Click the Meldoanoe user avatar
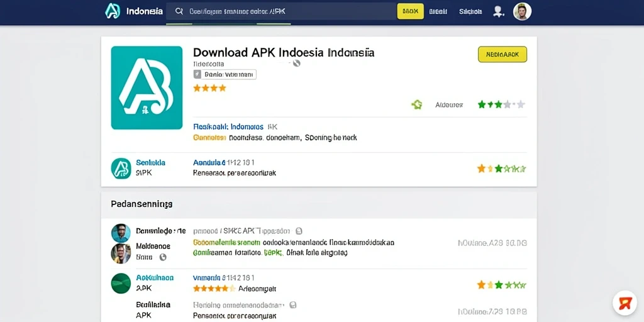 (121, 253)
